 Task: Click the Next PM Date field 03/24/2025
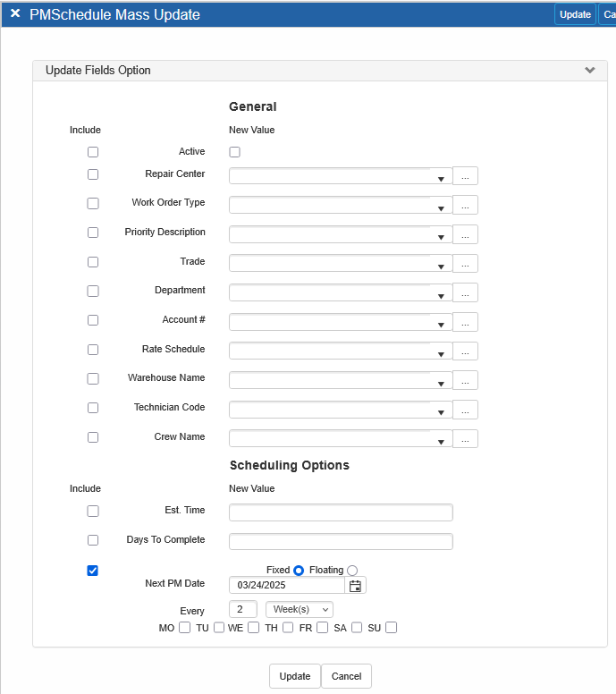[x=287, y=585]
